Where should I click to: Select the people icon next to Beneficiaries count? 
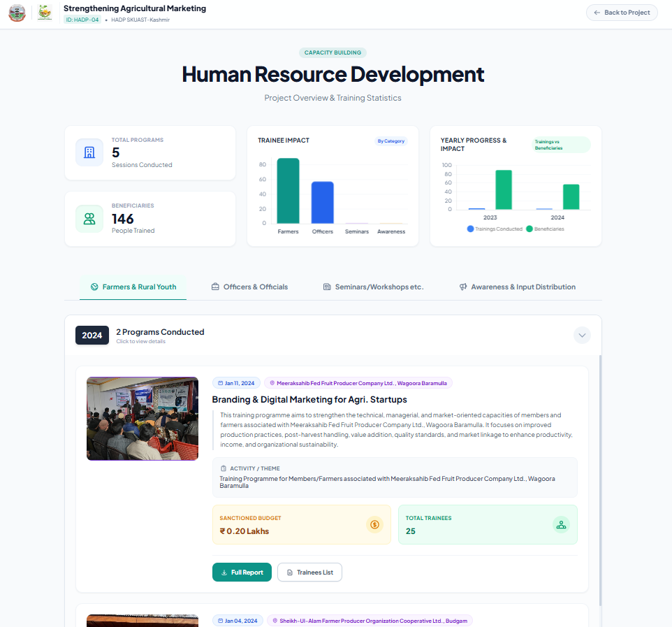tap(89, 218)
